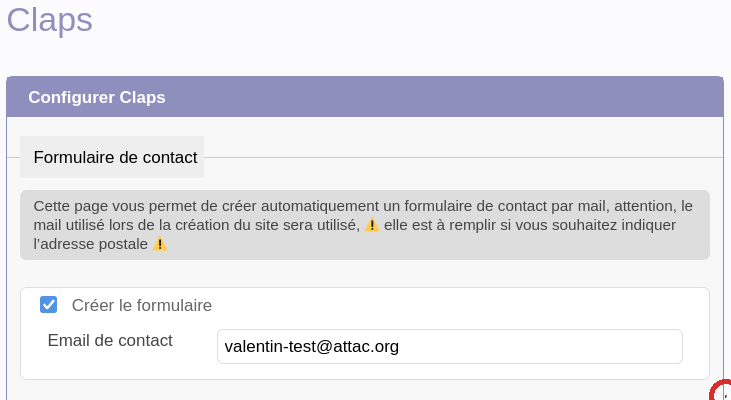Click the blank area below the email form box

(360, 390)
